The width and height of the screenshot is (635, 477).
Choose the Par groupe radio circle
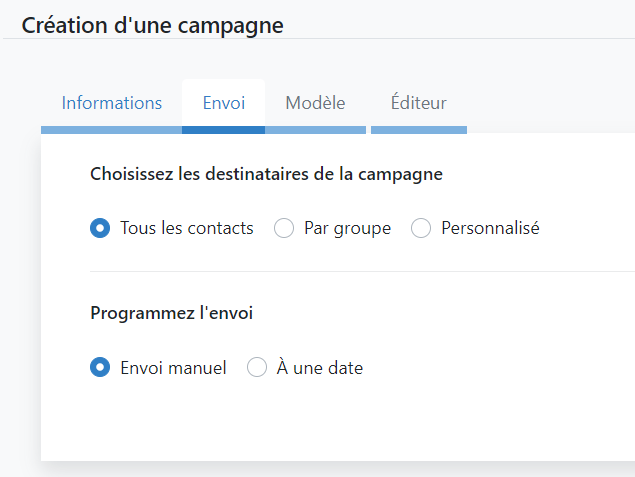pos(284,228)
